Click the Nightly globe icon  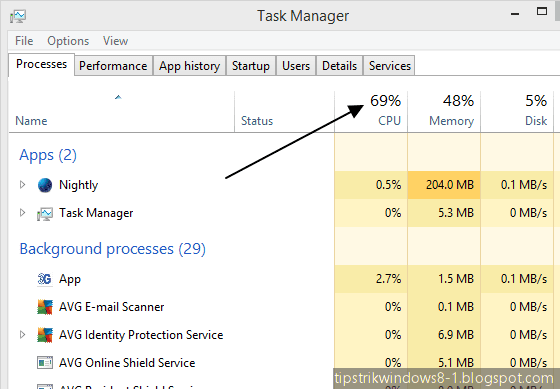(45, 185)
